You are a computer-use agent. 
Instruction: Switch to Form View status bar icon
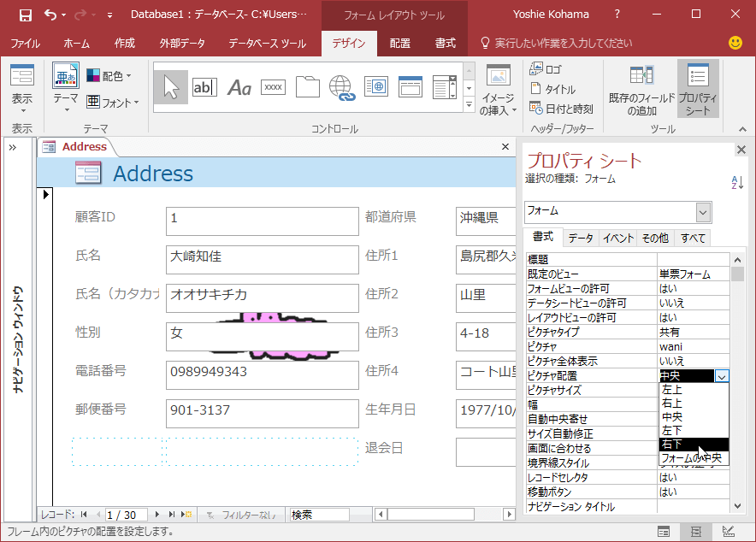(664, 532)
